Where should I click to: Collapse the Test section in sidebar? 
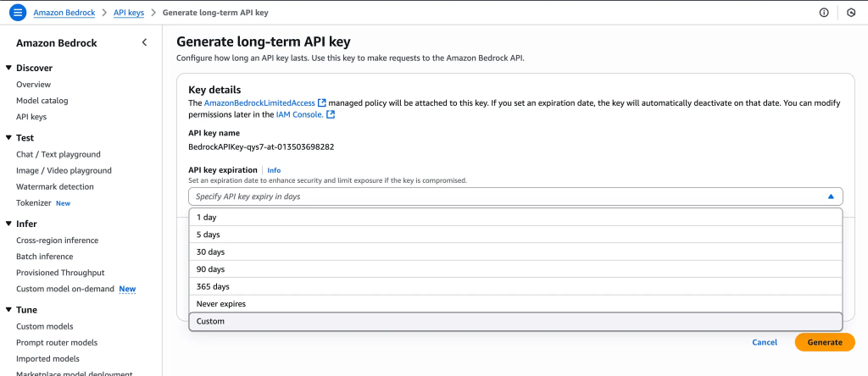pyautogui.click(x=8, y=137)
